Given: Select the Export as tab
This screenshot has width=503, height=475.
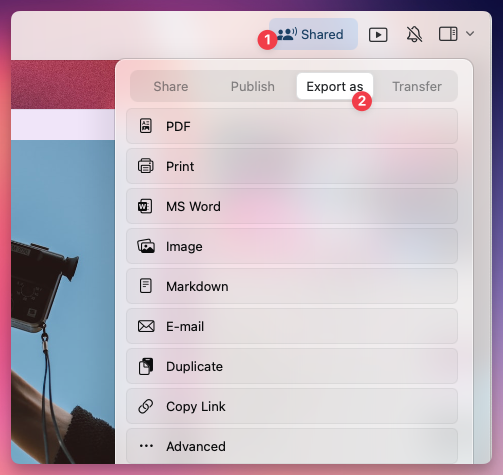Looking at the screenshot, I should (335, 86).
